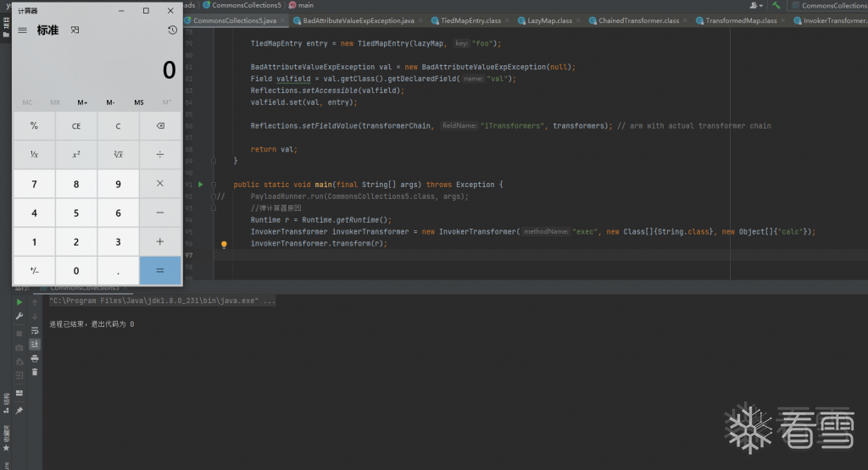Toggle scroll-to-end in the console
The width and height of the screenshot is (868, 470).
(x=35, y=344)
